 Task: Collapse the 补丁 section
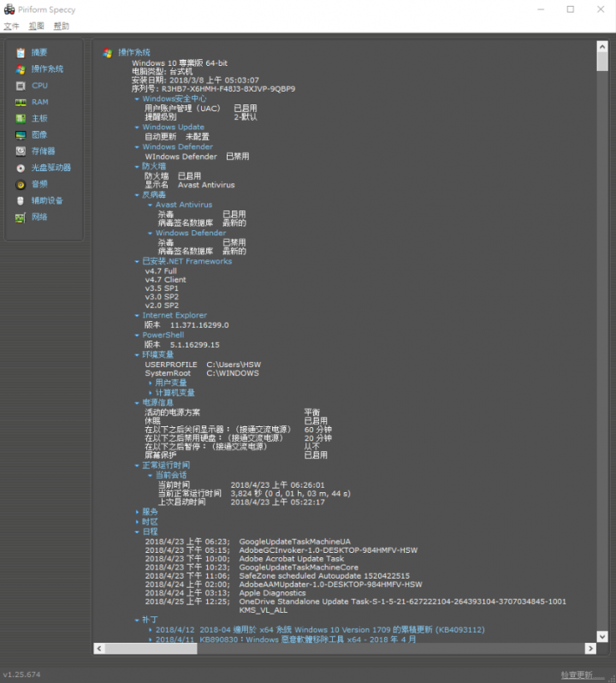pos(137,620)
